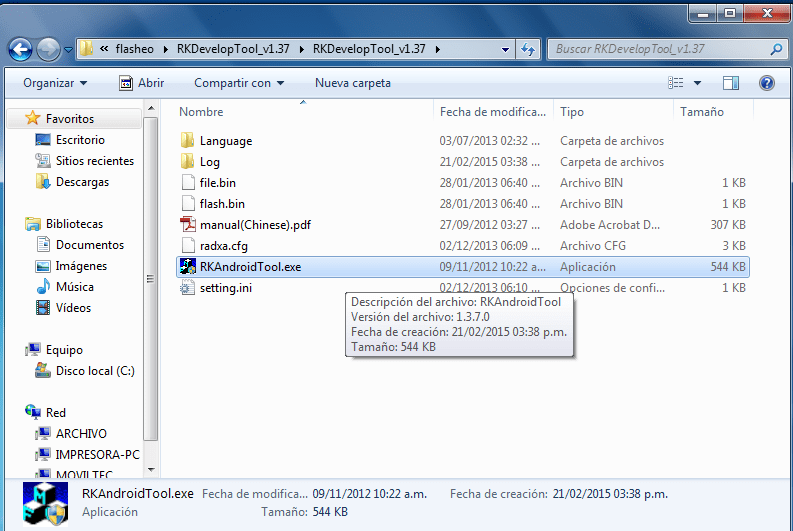Click Favoritos in navigation pane
The image size is (793, 531).
[70, 119]
